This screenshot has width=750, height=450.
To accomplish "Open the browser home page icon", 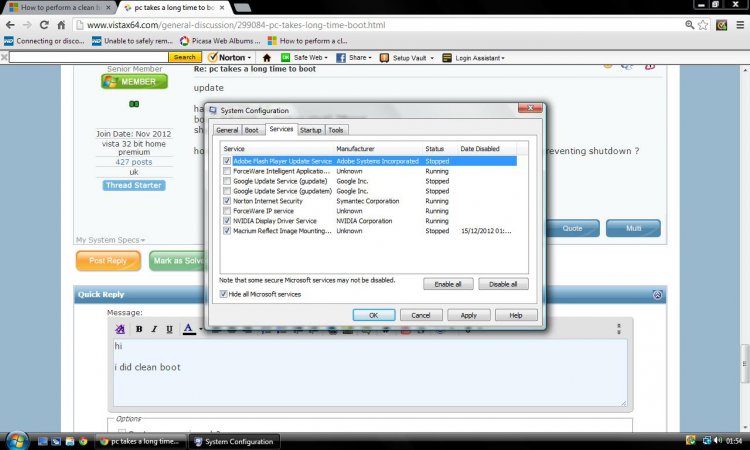I will (x=61, y=25).
